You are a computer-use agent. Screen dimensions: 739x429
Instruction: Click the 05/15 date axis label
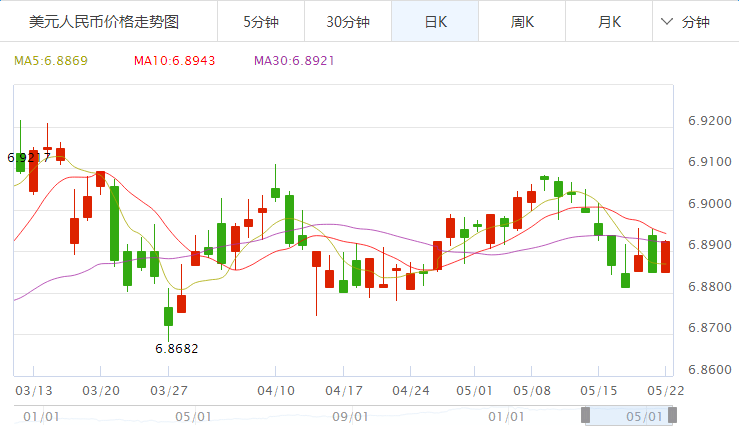599,391
